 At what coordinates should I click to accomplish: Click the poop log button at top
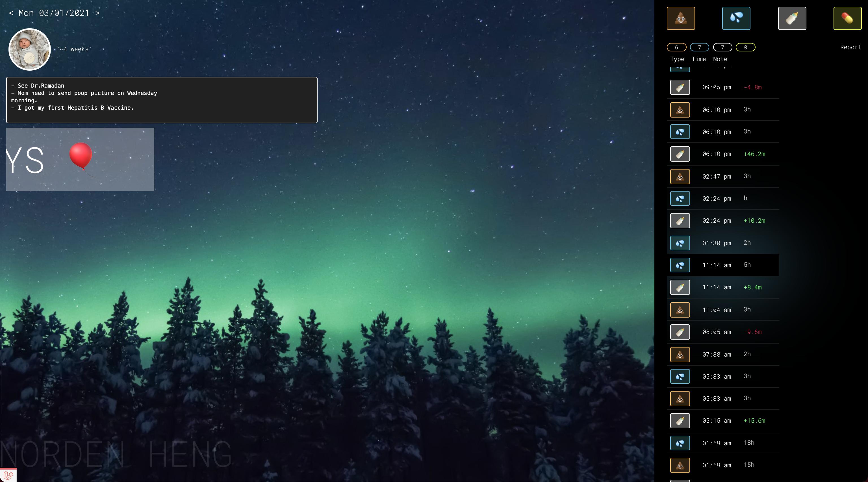(x=681, y=18)
